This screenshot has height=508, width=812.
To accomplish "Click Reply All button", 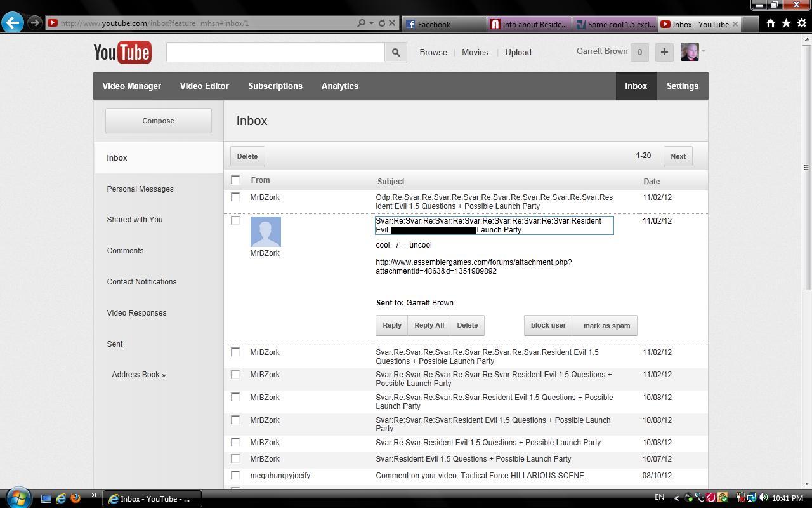I will point(429,325).
